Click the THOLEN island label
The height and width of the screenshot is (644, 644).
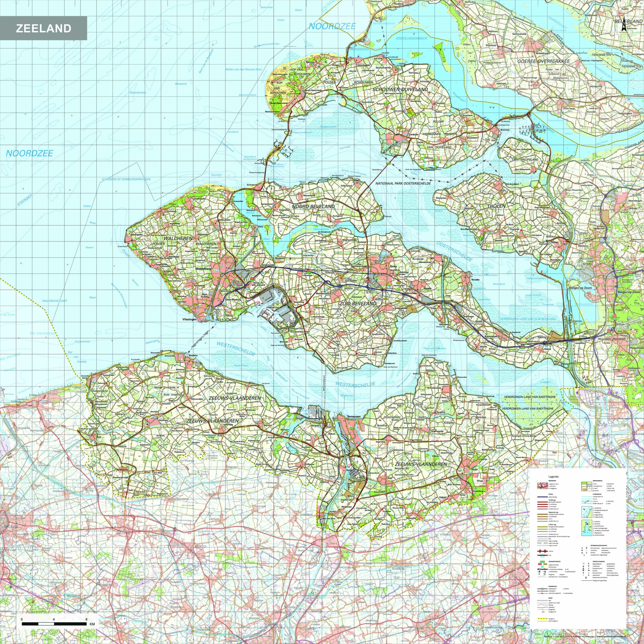point(496,206)
